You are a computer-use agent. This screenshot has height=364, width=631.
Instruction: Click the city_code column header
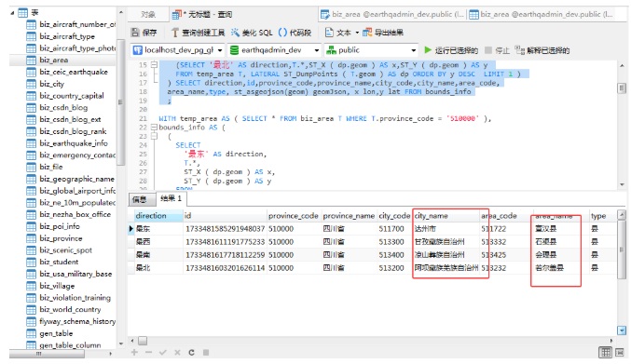tap(395, 216)
